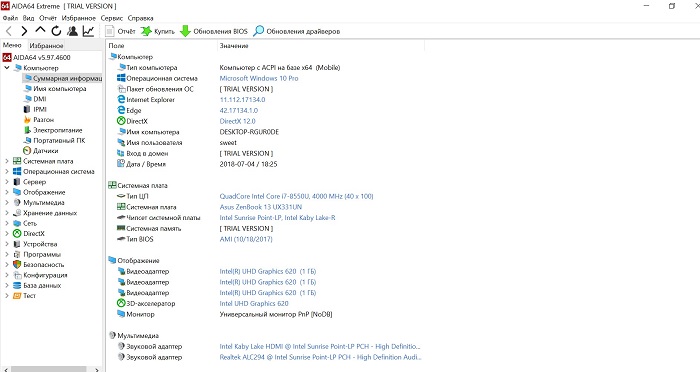The image size is (700, 372).
Task: Select AIDA64 v5.97.4600 root tree item
Action: coord(37,57)
